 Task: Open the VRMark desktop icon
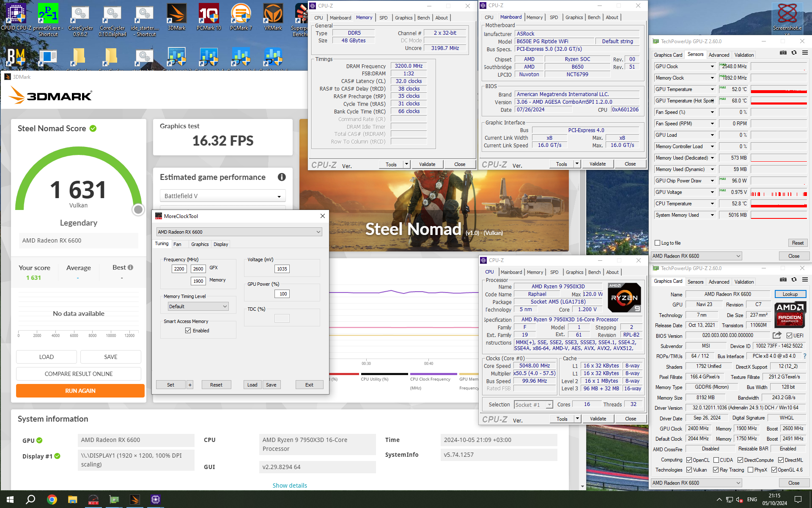(x=273, y=17)
